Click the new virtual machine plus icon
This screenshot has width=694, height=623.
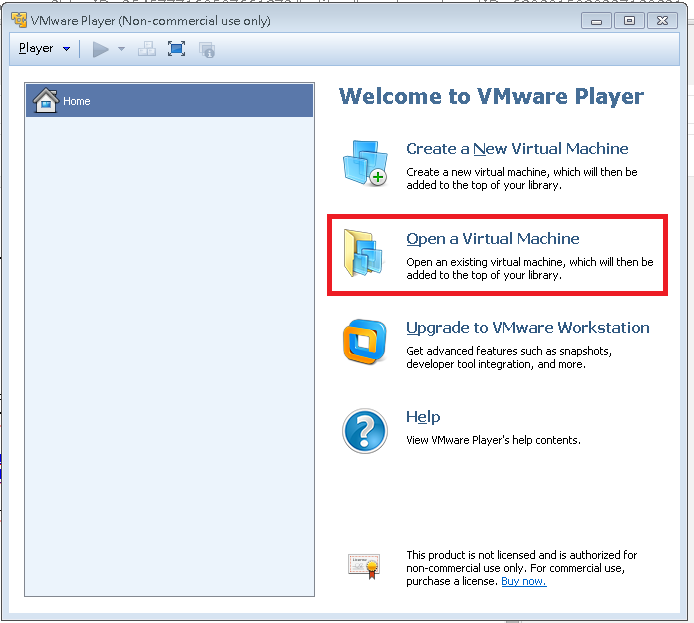(365, 163)
